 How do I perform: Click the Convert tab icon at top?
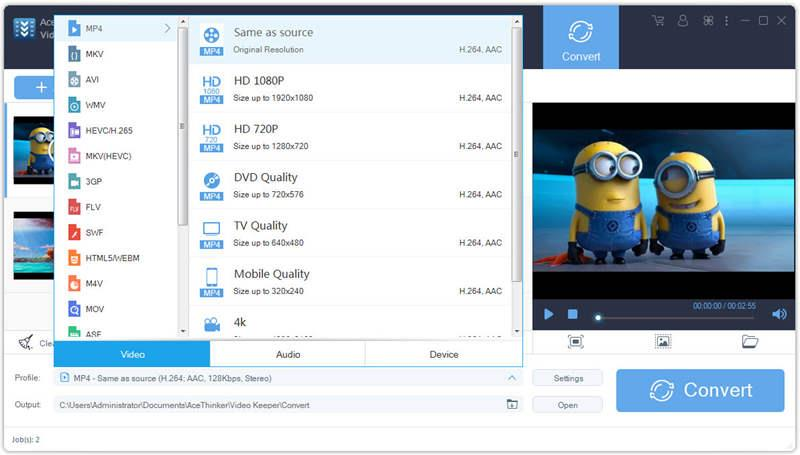pyautogui.click(x=581, y=37)
